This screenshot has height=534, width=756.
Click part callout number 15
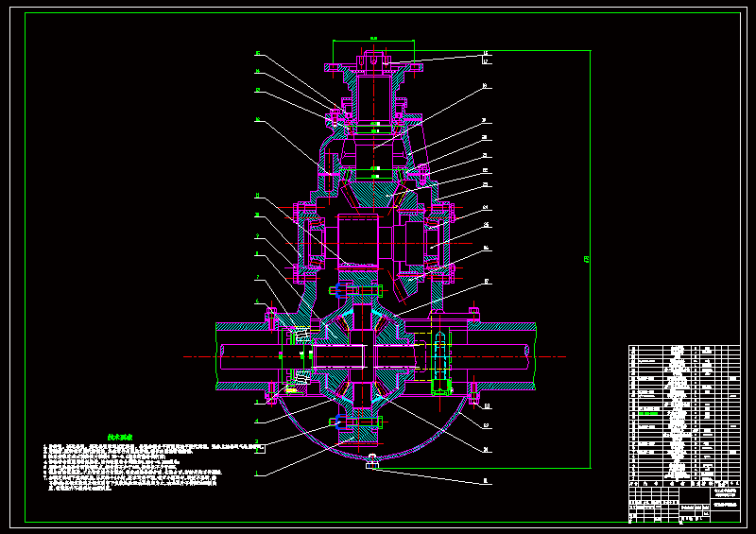[258, 54]
